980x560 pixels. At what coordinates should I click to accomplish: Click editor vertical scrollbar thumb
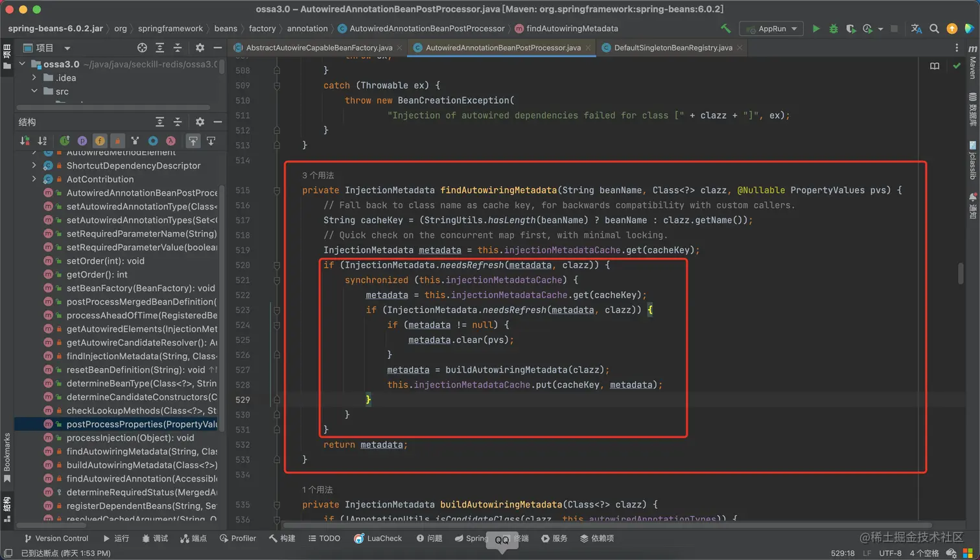(961, 273)
